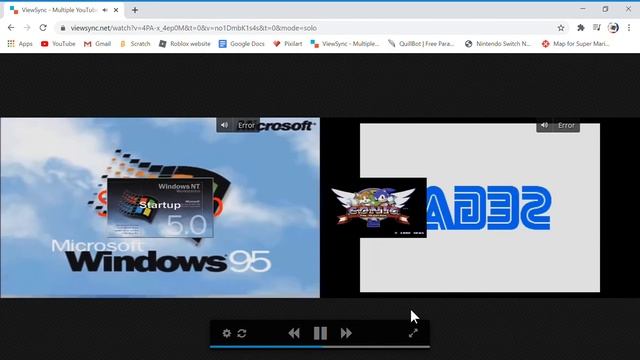Image resolution: width=640 pixels, height=360 pixels.
Task: Open the media control playlist icon
Action: [597, 28]
